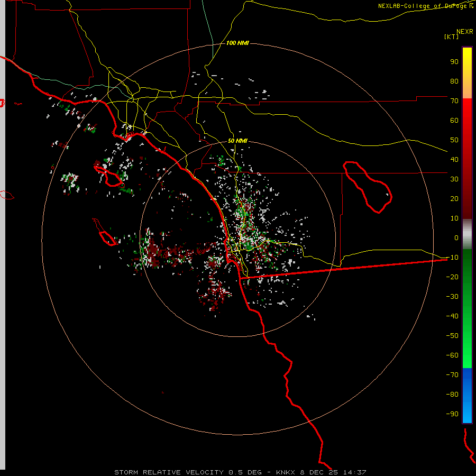Click the 30 value on velocity scale
Screen dimensions: 476x476
point(454,179)
